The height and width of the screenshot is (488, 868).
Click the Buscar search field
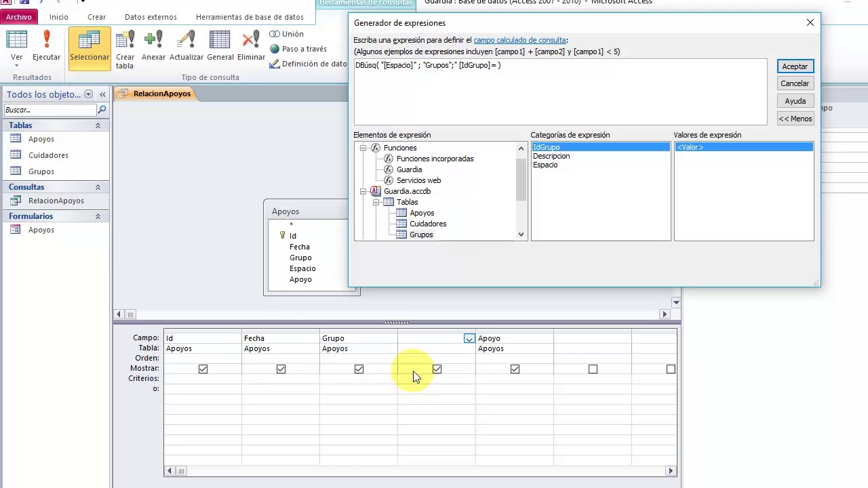(x=51, y=110)
